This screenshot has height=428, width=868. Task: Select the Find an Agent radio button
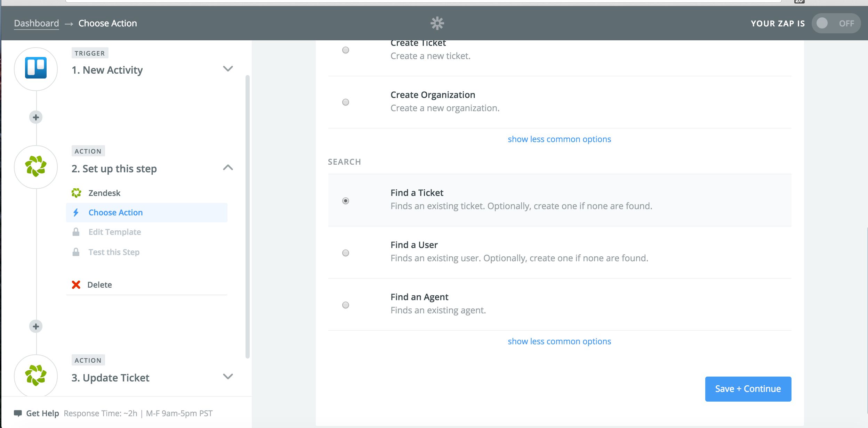point(345,305)
